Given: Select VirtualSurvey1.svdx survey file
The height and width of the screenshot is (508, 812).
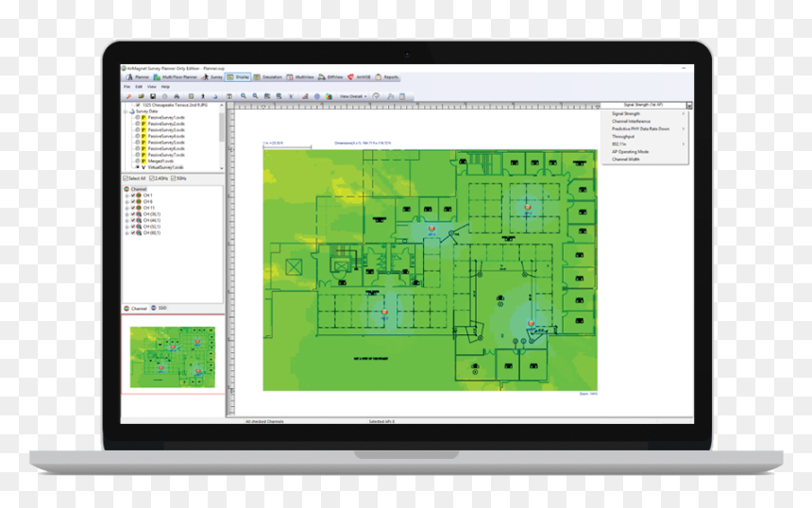Looking at the screenshot, I should 165,167.
